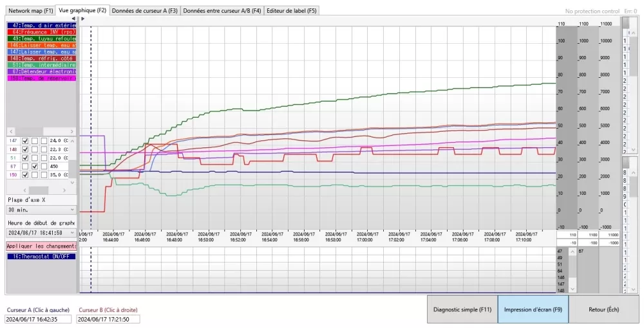Viewport: 644px width, 328px height.
Task: Switch to the Network map (F1) tab
Action: (x=30, y=11)
